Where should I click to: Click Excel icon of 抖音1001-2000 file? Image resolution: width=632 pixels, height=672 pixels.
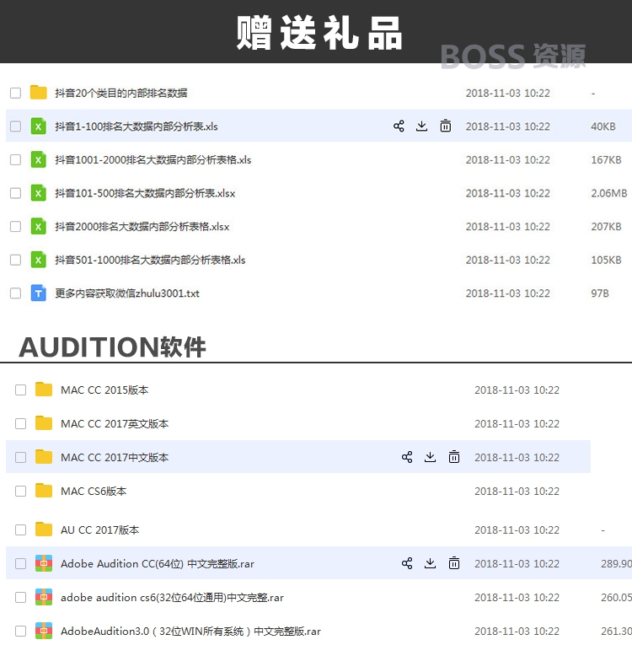pos(39,159)
